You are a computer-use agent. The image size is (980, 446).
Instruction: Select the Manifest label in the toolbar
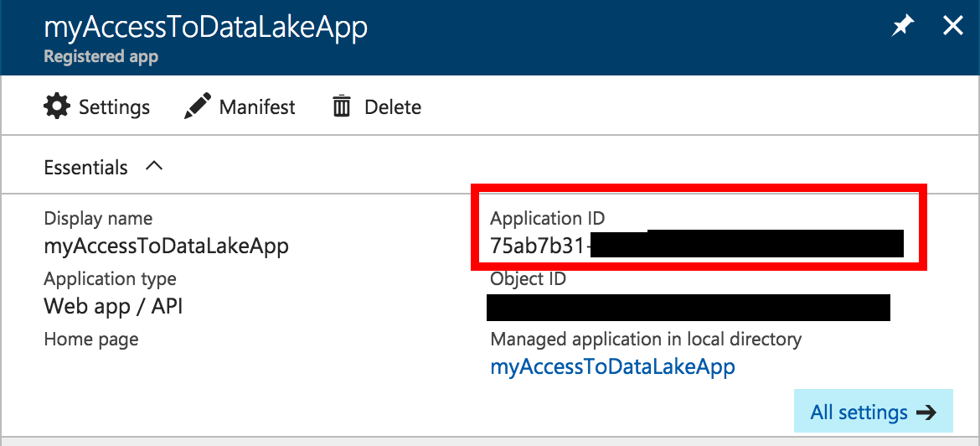coord(257,107)
